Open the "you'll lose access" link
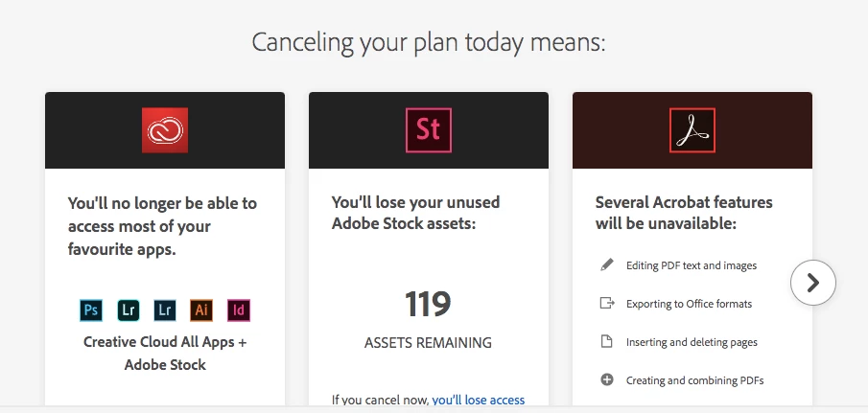868x413 pixels. tap(479, 400)
